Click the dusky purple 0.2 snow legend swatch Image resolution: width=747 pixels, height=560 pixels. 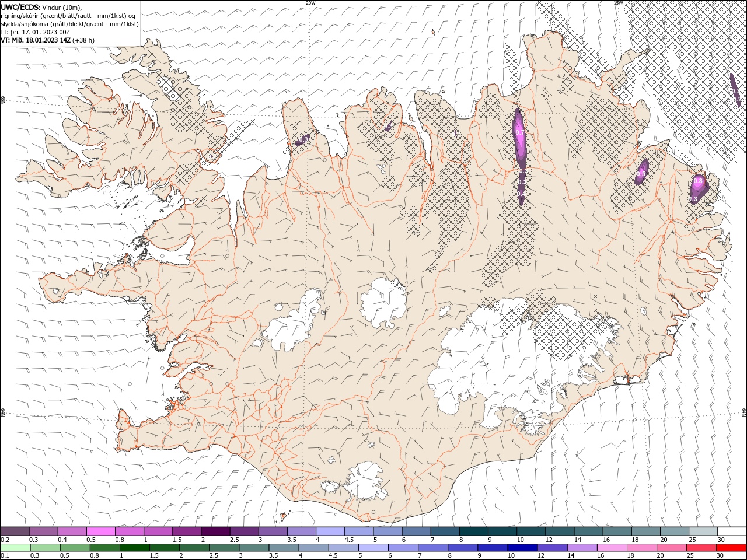click(15, 531)
